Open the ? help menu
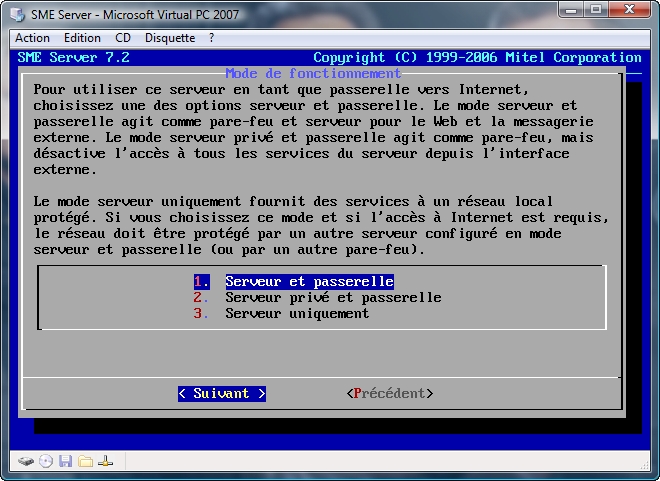 (211, 38)
